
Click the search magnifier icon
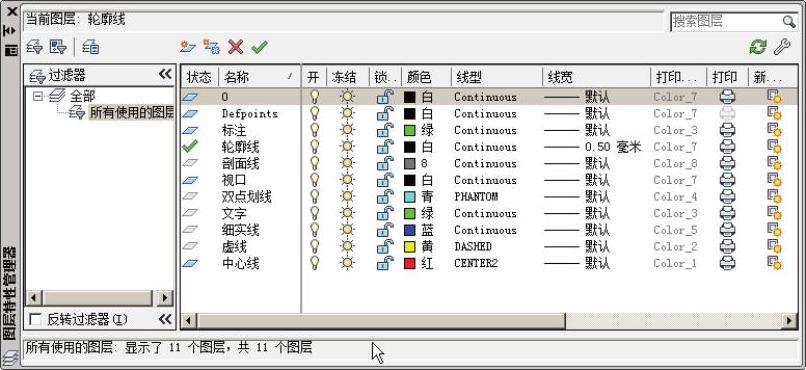click(x=789, y=22)
